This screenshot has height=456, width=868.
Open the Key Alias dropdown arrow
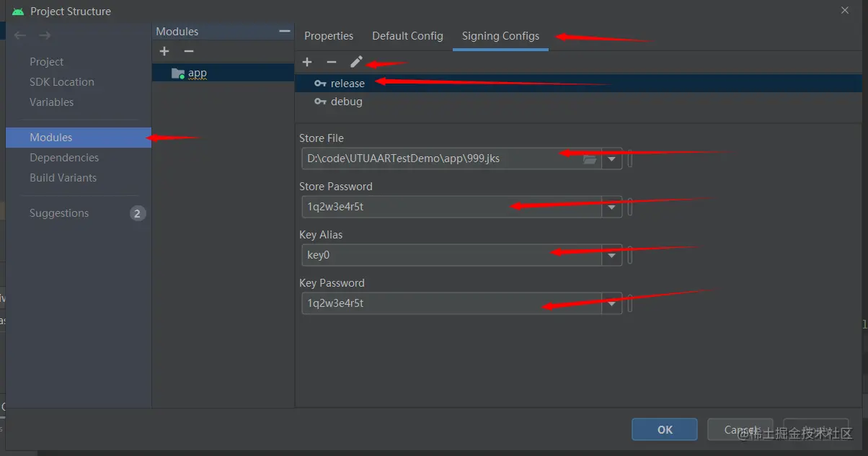(x=612, y=256)
